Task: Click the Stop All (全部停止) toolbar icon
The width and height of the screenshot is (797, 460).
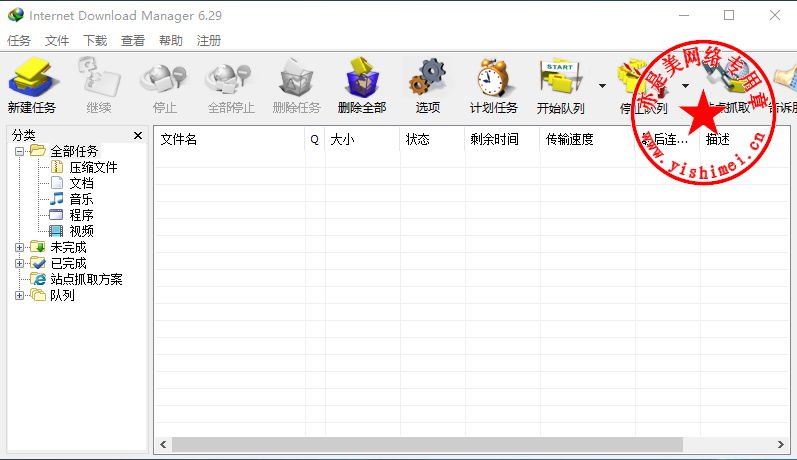Action: [230, 79]
